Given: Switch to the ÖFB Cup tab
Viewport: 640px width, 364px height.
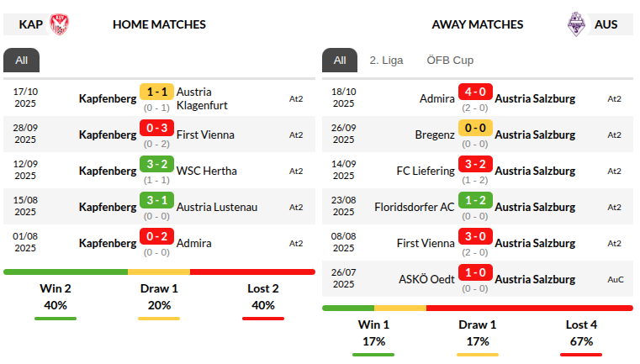Looking at the screenshot, I should coord(450,61).
